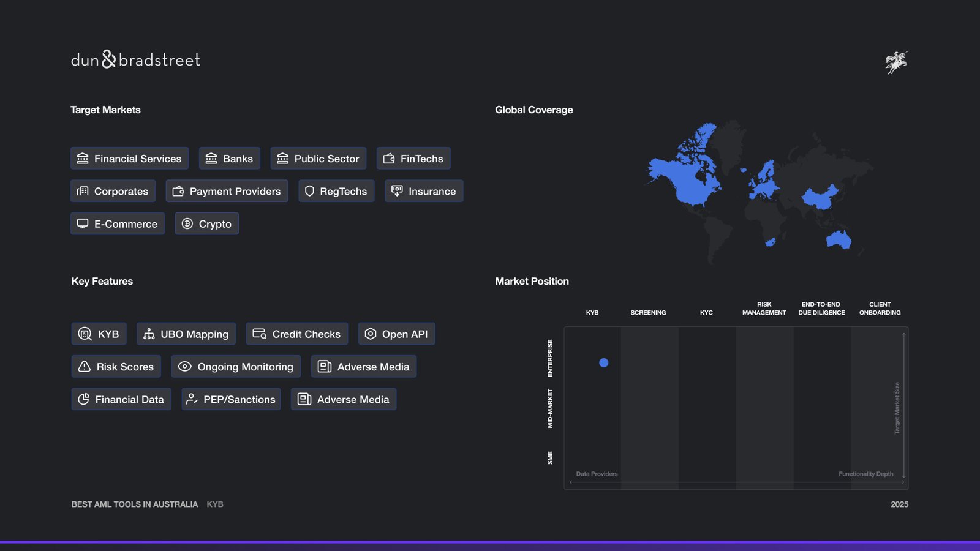Click the warning triangle in Risk Scores
The width and height of the screenshot is (980, 551).
[85, 366]
